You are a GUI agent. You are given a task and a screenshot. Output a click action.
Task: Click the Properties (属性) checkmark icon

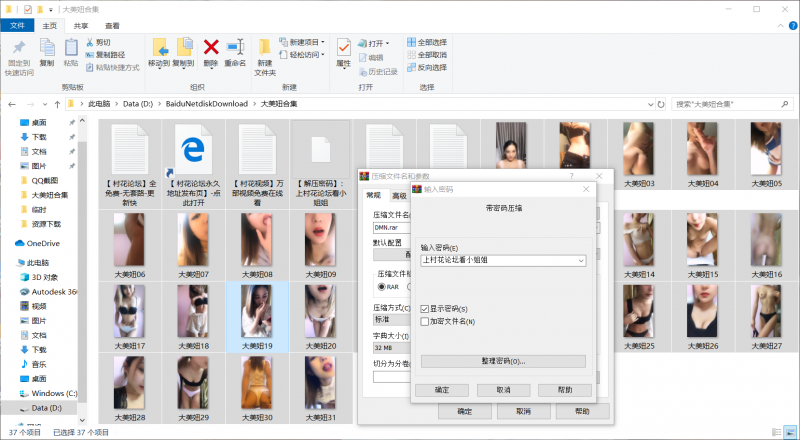click(343, 47)
